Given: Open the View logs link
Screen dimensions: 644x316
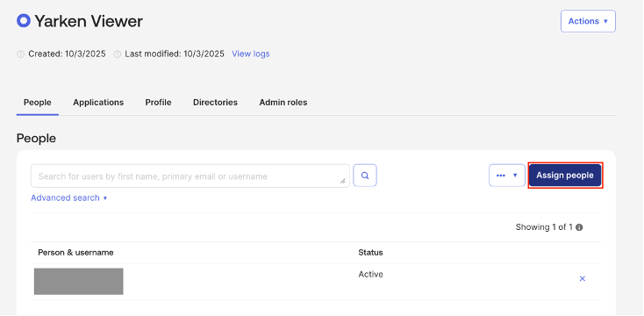Looking at the screenshot, I should [251, 54].
